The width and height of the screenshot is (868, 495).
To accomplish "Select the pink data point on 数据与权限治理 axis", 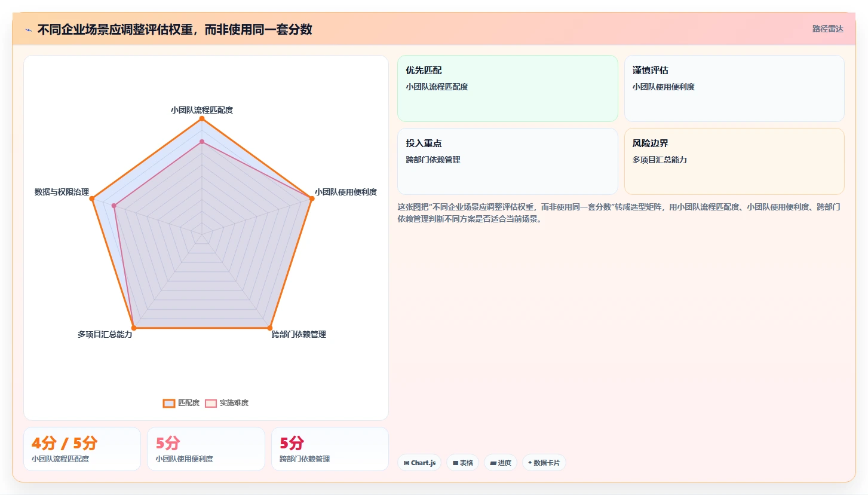I will point(114,206).
